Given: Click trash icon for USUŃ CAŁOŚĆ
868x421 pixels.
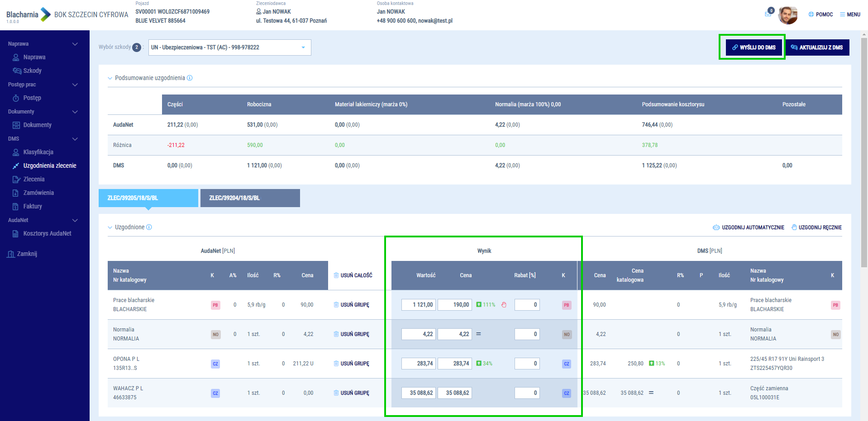Looking at the screenshot, I should [x=336, y=275].
